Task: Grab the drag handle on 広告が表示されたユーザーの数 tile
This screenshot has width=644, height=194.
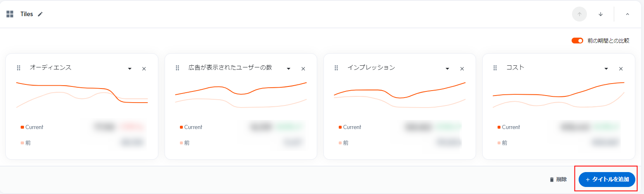Action: click(177, 68)
